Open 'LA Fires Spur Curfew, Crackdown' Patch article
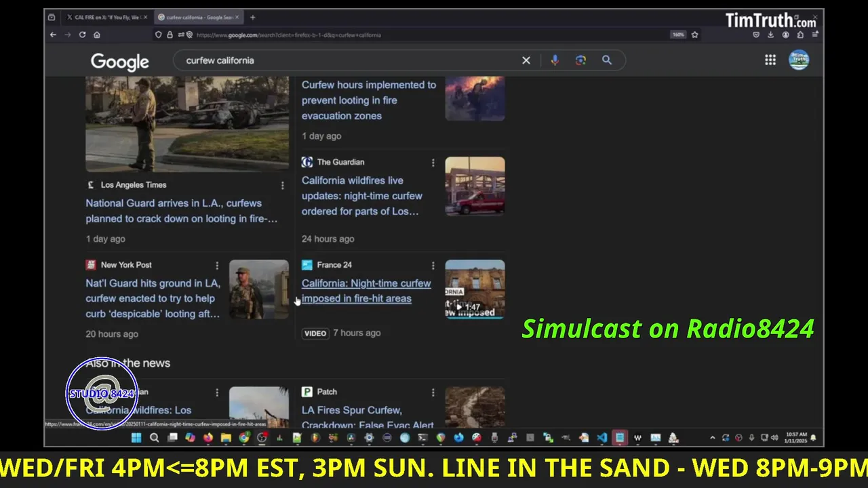868x488 pixels. [x=368, y=418]
